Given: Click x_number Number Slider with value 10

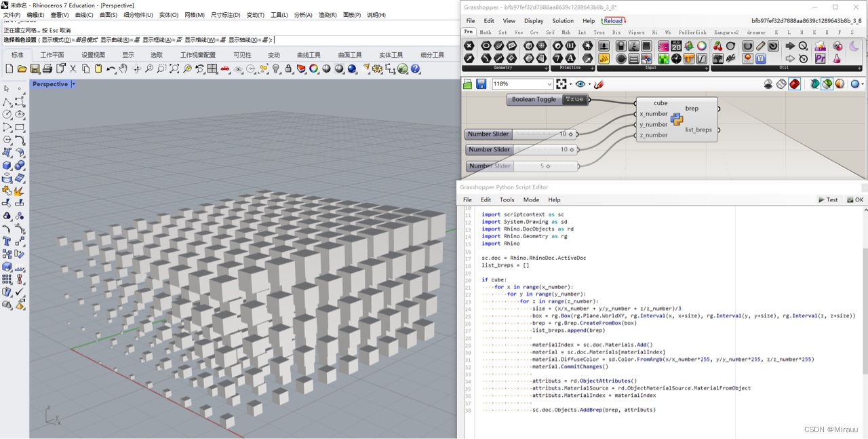Looking at the screenshot, I should point(521,134).
